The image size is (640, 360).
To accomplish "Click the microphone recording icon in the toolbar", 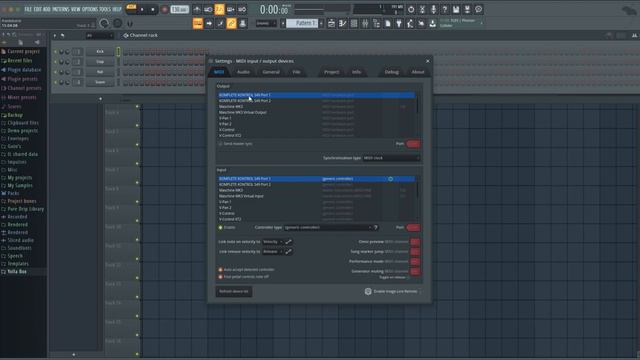I will point(433,9).
